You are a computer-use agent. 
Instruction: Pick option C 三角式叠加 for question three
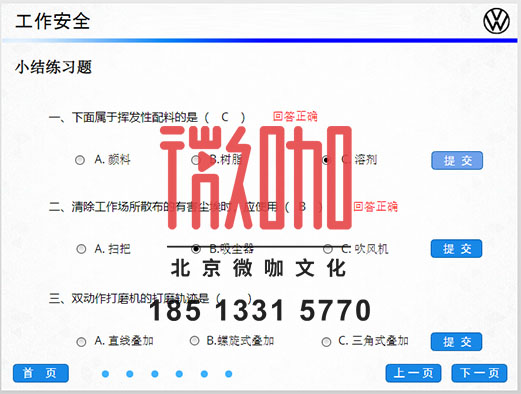pos(326,342)
